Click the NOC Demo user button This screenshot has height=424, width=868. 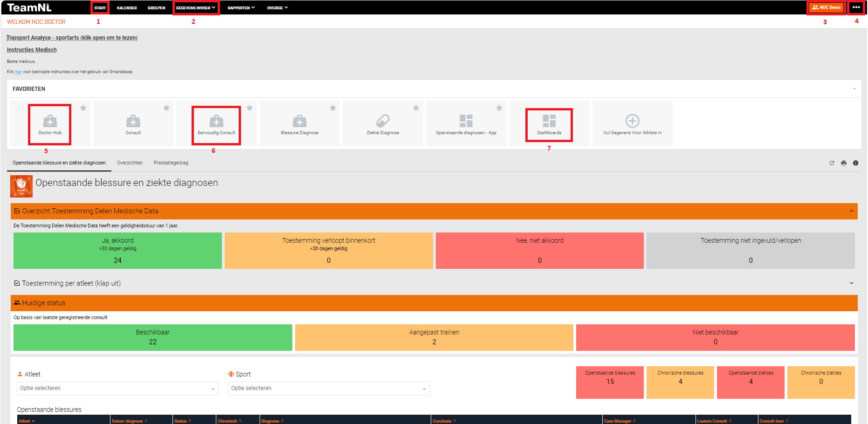click(x=827, y=7)
